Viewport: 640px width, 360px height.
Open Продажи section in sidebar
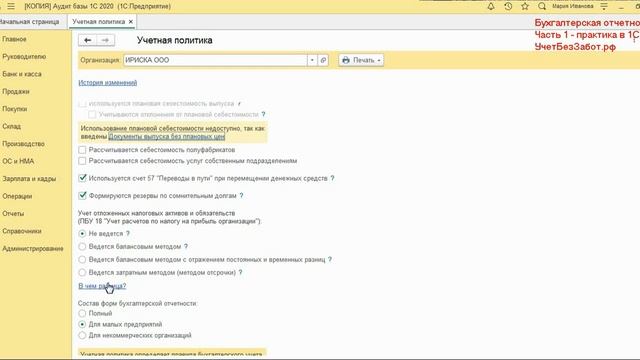(x=16, y=91)
